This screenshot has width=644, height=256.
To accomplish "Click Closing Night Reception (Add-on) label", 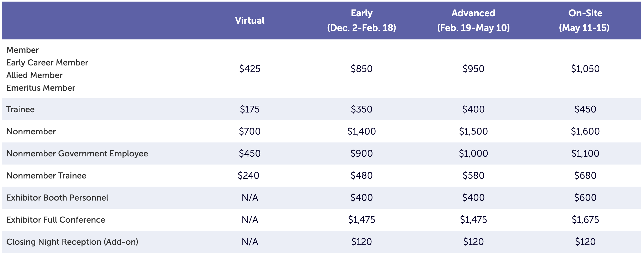I will point(72,242).
